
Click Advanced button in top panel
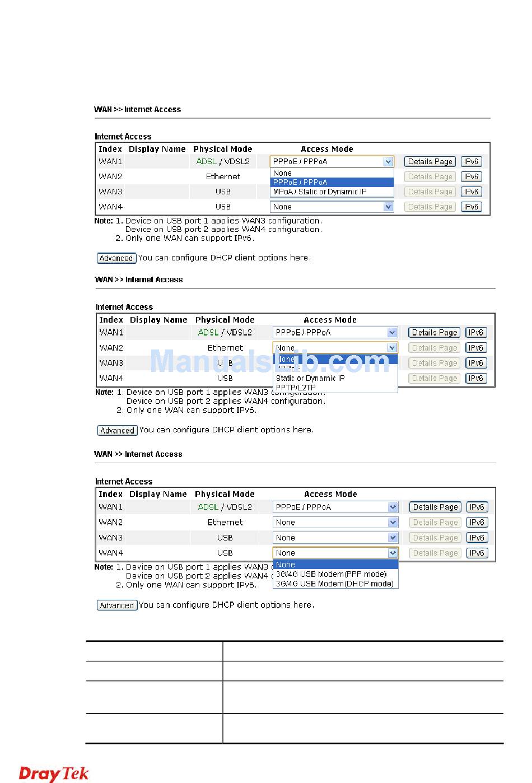pos(116,258)
